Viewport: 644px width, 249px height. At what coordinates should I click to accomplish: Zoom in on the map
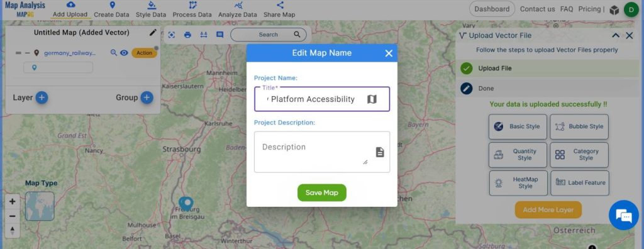(13, 201)
